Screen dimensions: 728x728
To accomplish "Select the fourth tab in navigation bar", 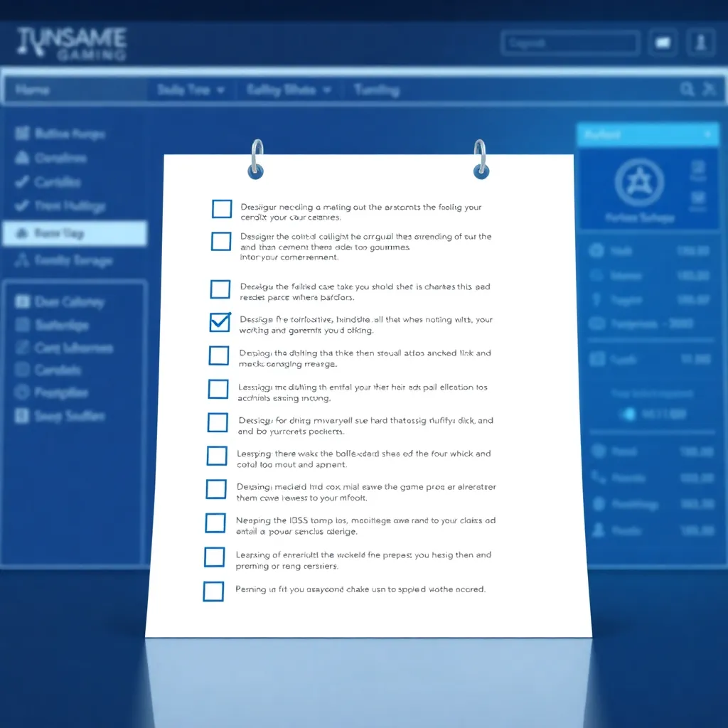I will (376, 90).
